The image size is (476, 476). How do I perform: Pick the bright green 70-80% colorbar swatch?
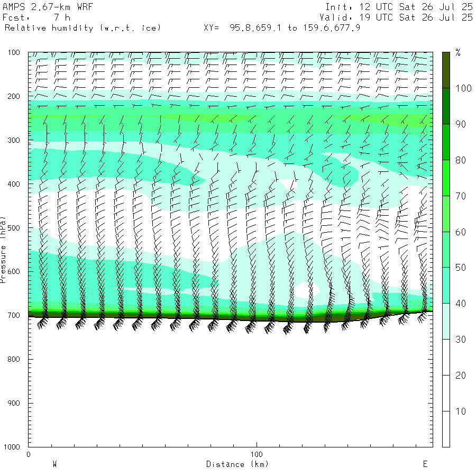[446, 178]
